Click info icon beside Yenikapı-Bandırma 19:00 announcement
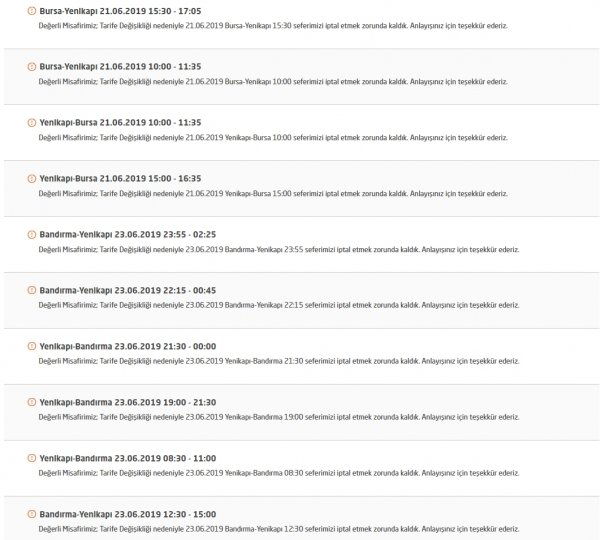 point(32,402)
